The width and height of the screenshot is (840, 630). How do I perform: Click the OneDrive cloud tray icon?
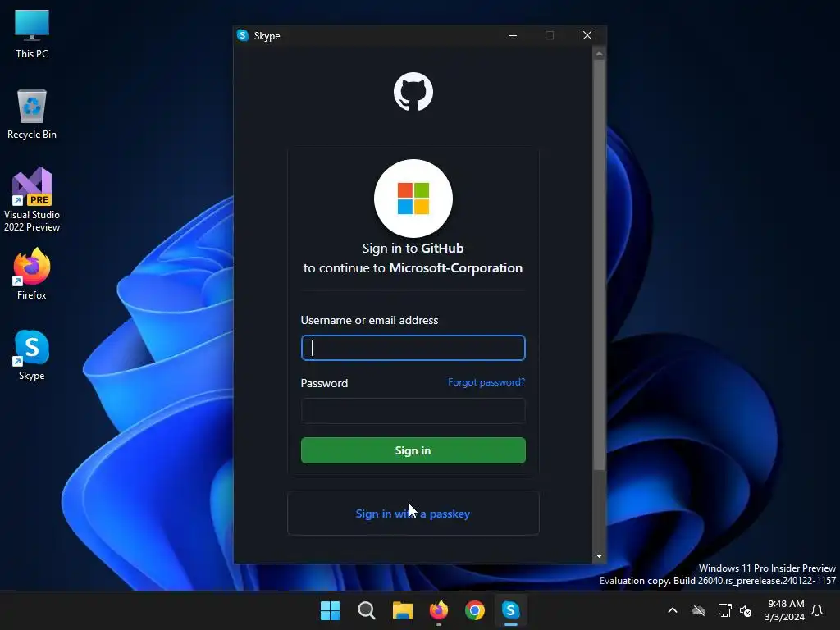pyautogui.click(x=699, y=610)
